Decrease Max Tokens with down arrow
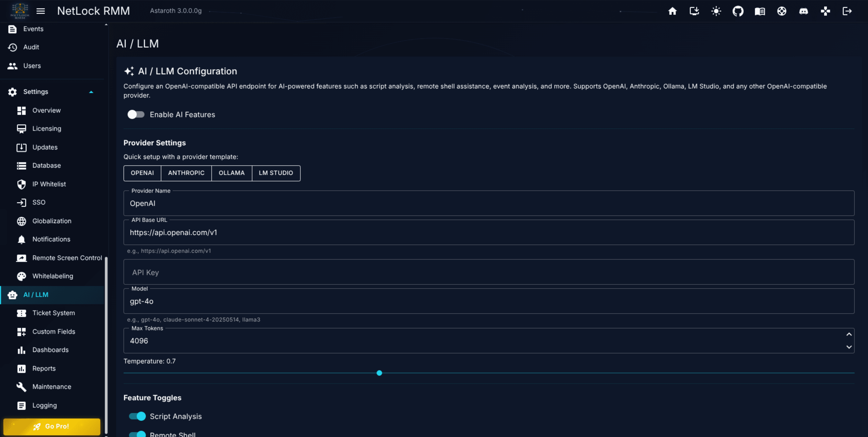 pyautogui.click(x=849, y=347)
